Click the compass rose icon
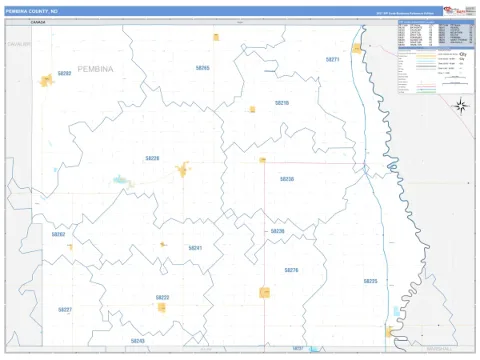480x360 pixels. [x=461, y=106]
